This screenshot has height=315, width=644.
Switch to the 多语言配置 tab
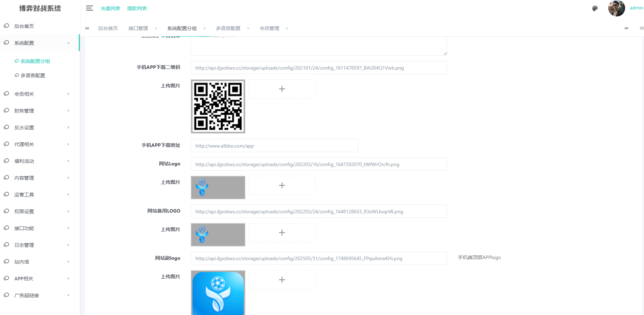(x=228, y=28)
